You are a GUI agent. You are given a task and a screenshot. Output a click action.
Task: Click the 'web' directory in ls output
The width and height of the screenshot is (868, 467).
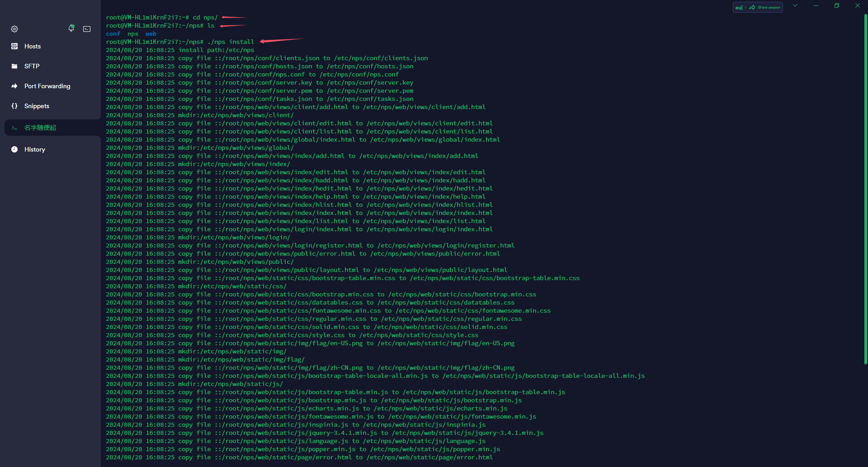point(151,34)
